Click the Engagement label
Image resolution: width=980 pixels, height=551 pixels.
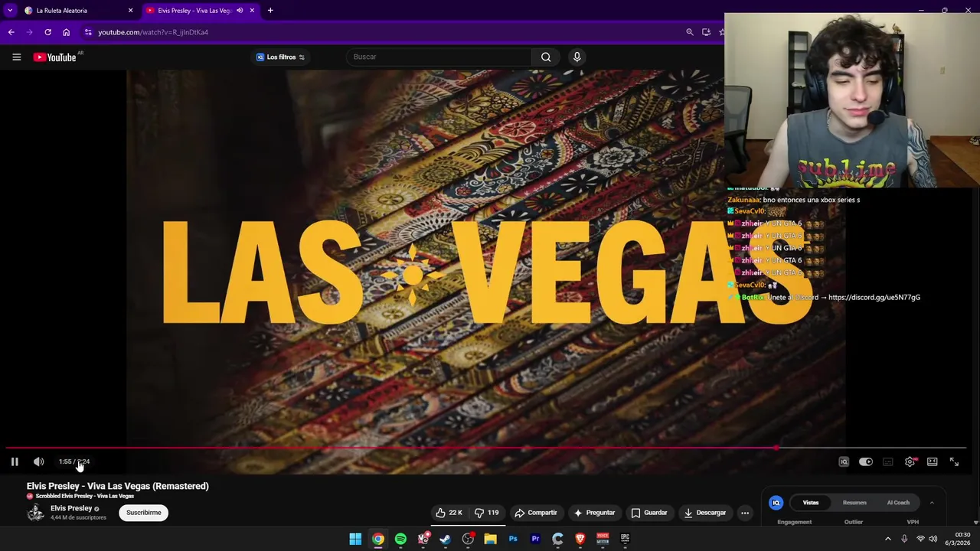point(795,522)
